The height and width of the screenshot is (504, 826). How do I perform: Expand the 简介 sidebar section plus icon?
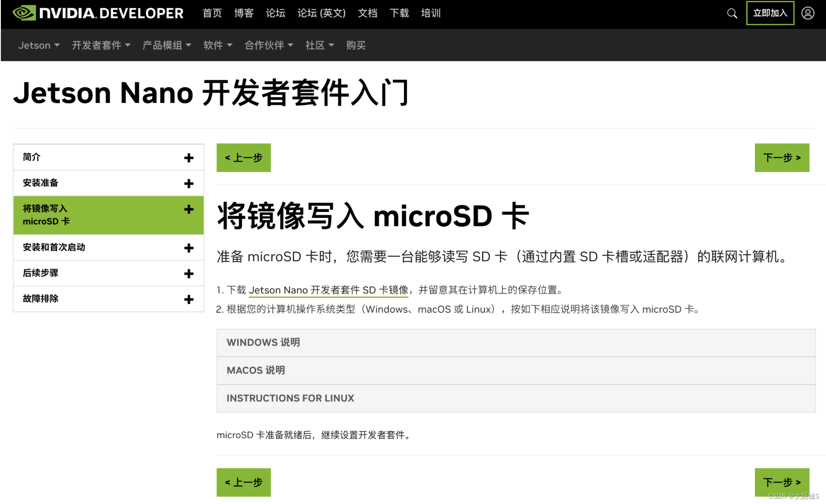click(188, 158)
